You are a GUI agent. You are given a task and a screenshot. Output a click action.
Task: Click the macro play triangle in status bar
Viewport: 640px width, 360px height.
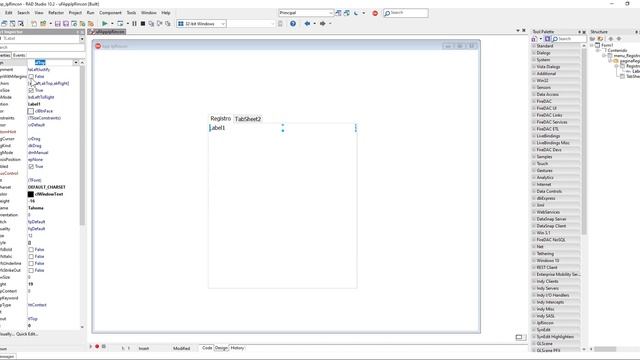[x=91, y=347]
